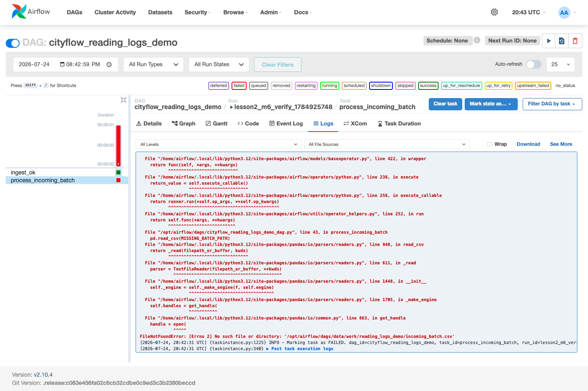Switch to the Gantt tab
The image size is (588, 391).
216,123
